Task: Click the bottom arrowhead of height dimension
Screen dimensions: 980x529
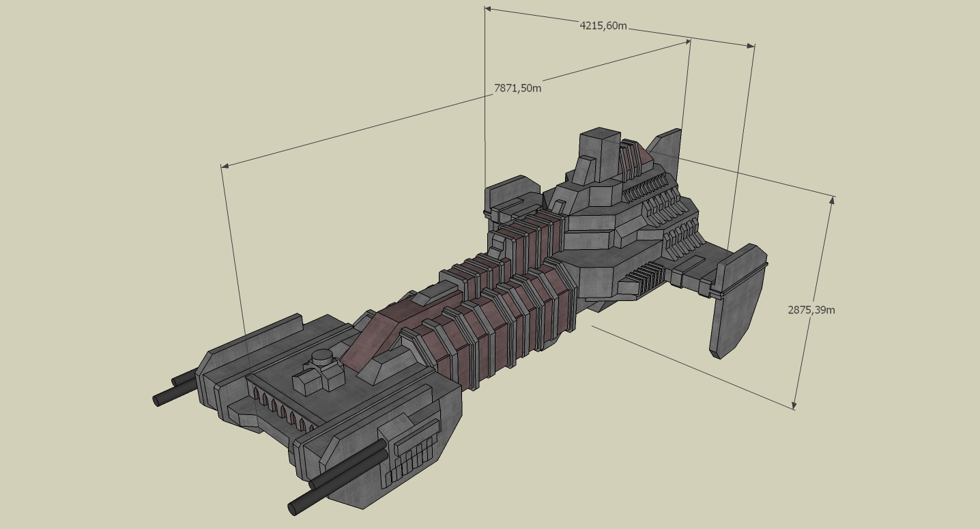Action: coord(795,406)
